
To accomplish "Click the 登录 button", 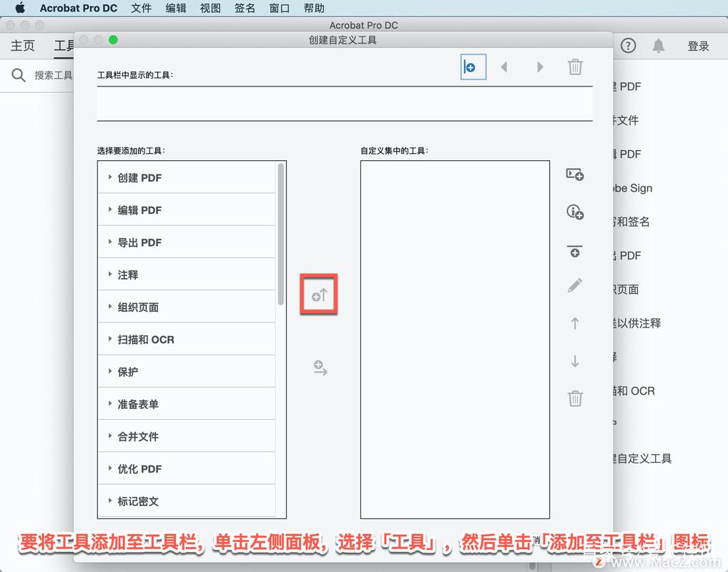I will pos(698,45).
